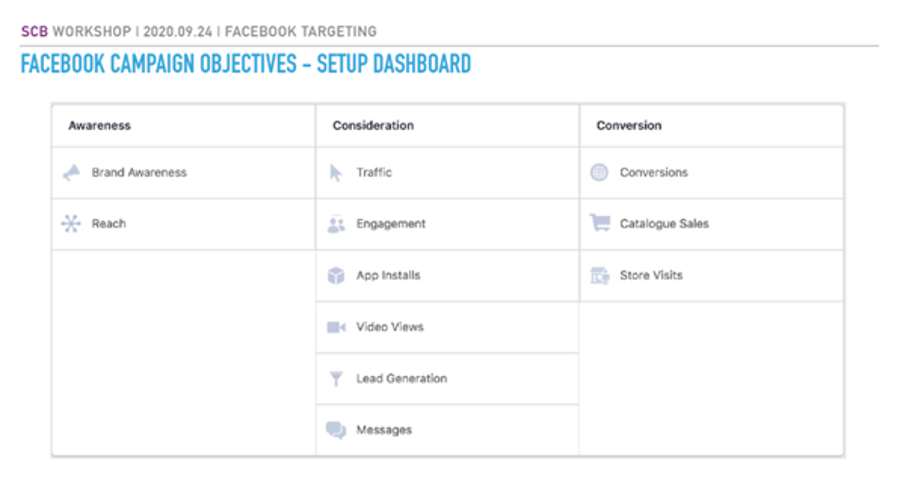Click the App Installs box icon
This screenshot has height=503, width=900.
[x=336, y=276]
